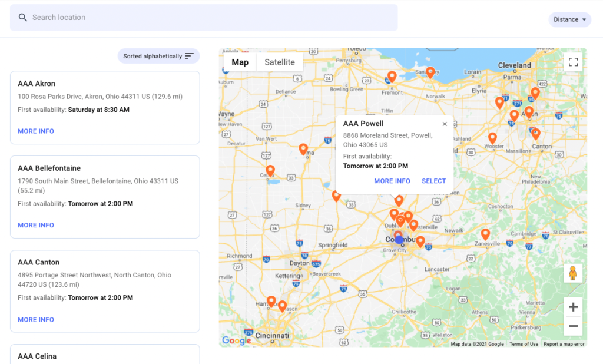Switch to Satellite view tab
This screenshot has width=603, height=364.
(280, 62)
